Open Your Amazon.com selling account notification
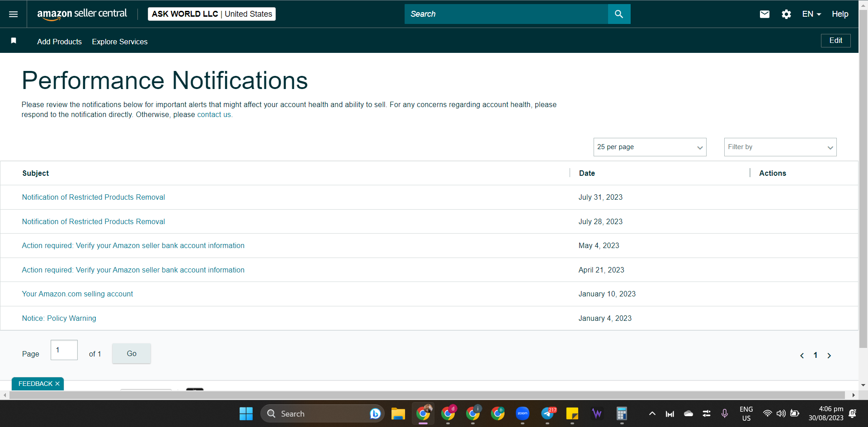The height and width of the screenshot is (427, 868). (77, 294)
